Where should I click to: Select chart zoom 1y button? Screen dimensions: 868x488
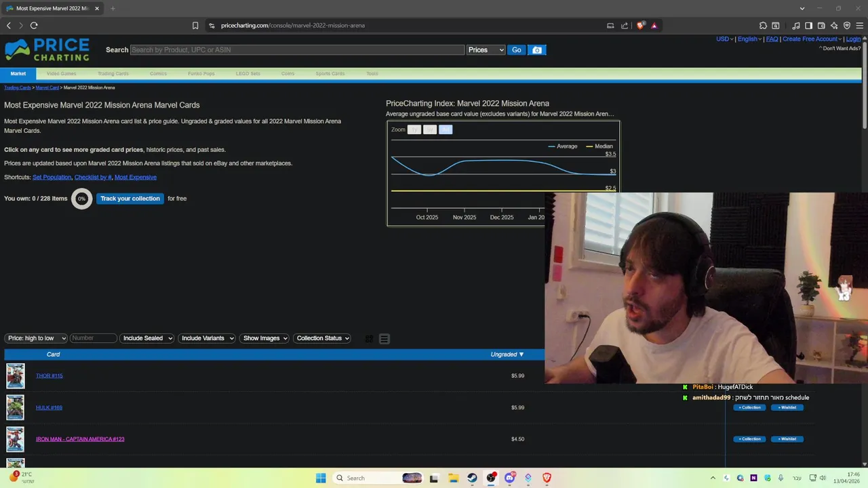(414, 129)
